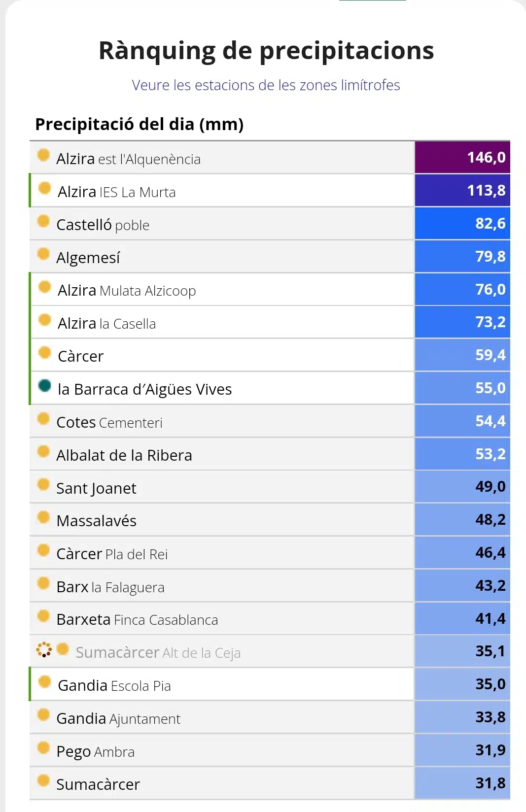
Task: Click the yellow station dot beside Alzira est l'Alquenència
Action: (43, 155)
